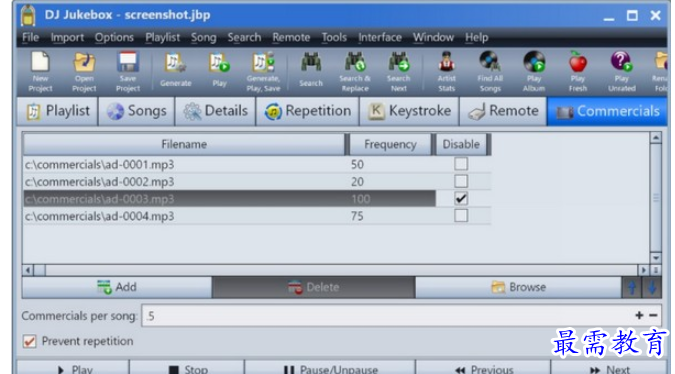Move selected commercial down with blue down arrow

click(x=652, y=287)
